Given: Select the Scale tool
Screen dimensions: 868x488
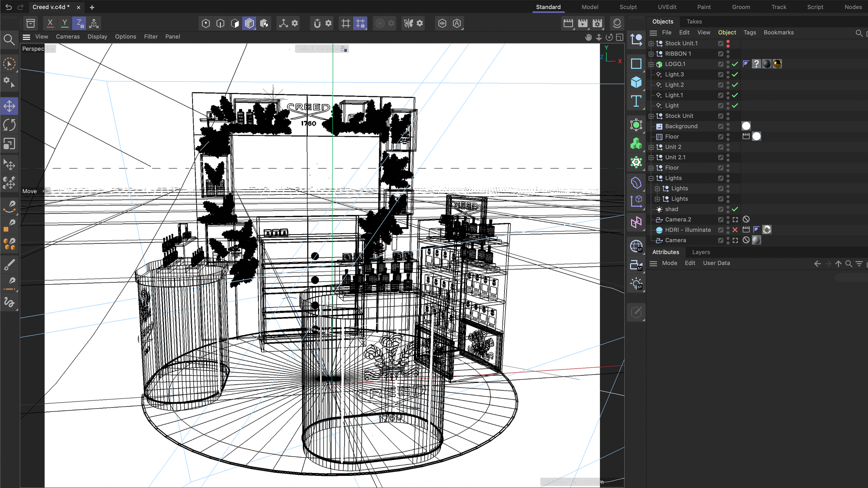Looking at the screenshot, I should [x=9, y=144].
